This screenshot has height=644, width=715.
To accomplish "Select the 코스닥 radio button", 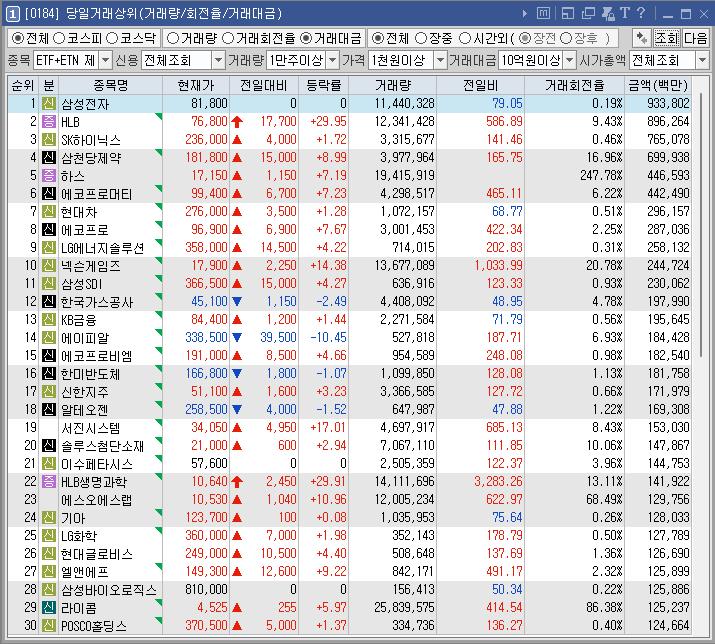I will click(x=112, y=38).
